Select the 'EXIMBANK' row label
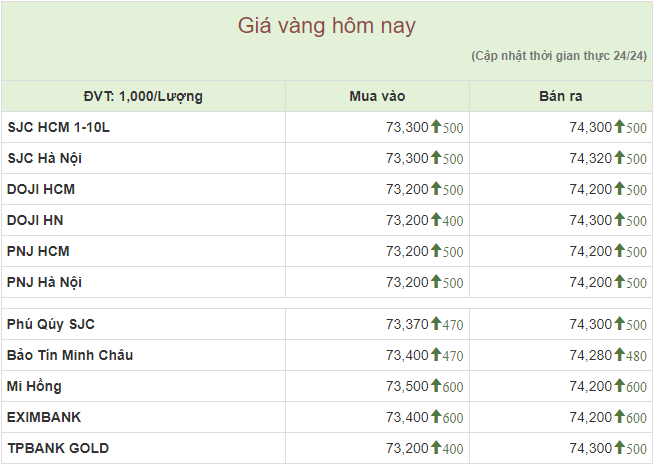Image resolution: width=656 pixels, height=468 pixels. [x=44, y=417]
